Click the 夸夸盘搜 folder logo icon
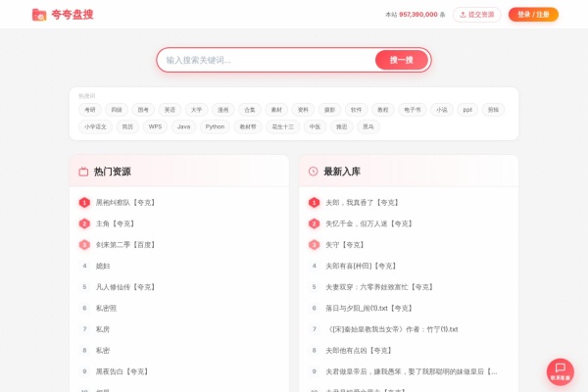The height and width of the screenshot is (392, 588). pos(39,15)
